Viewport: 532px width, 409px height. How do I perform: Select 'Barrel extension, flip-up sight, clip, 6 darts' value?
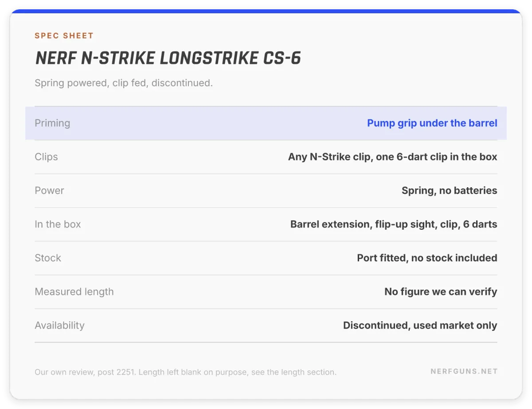pos(394,224)
